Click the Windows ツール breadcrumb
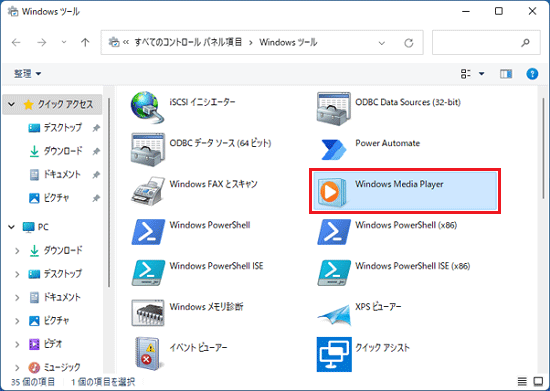This screenshot has width=550, height=391. click(x=288, y=42)
